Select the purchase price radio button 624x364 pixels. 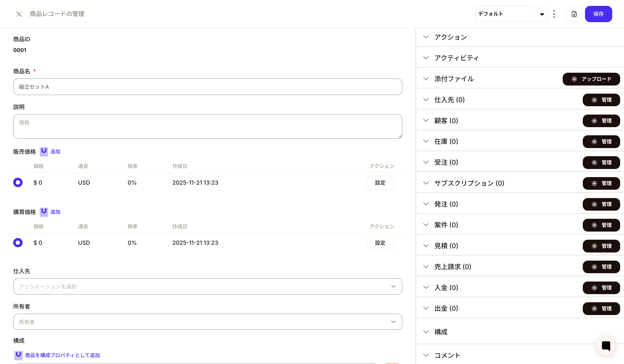tap(18, 243)
